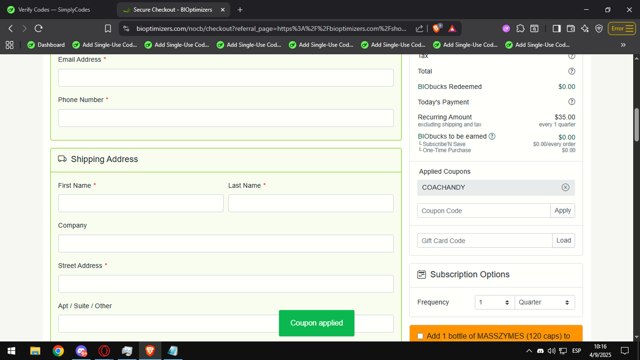Toggle the browser sidebar icon
640x360 pixels.
click(556, 29)
